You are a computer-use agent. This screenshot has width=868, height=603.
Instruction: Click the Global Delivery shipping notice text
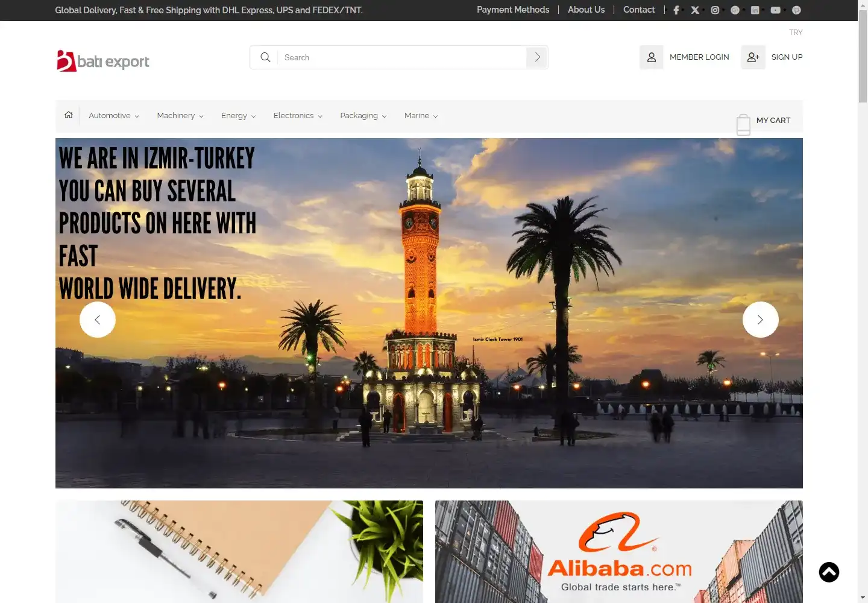(x=209, y=10)
